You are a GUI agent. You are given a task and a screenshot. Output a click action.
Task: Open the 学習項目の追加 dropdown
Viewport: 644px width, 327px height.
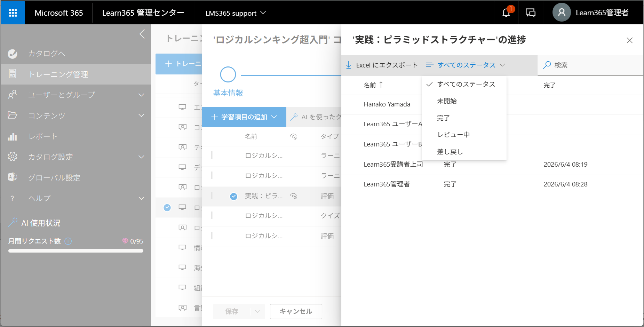(244, 117)
